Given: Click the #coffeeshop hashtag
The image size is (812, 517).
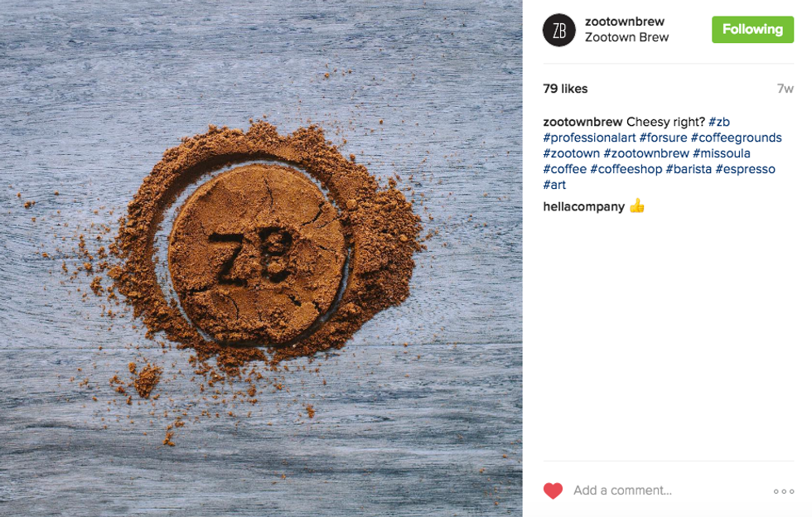Looking at the screenshot, I should coord(626,169).
